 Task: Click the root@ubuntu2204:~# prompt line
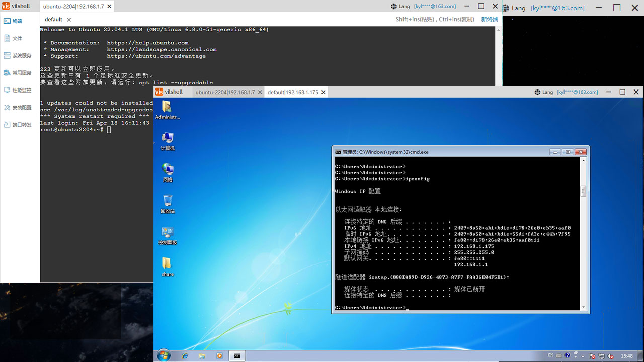click(x=75, y=130)
